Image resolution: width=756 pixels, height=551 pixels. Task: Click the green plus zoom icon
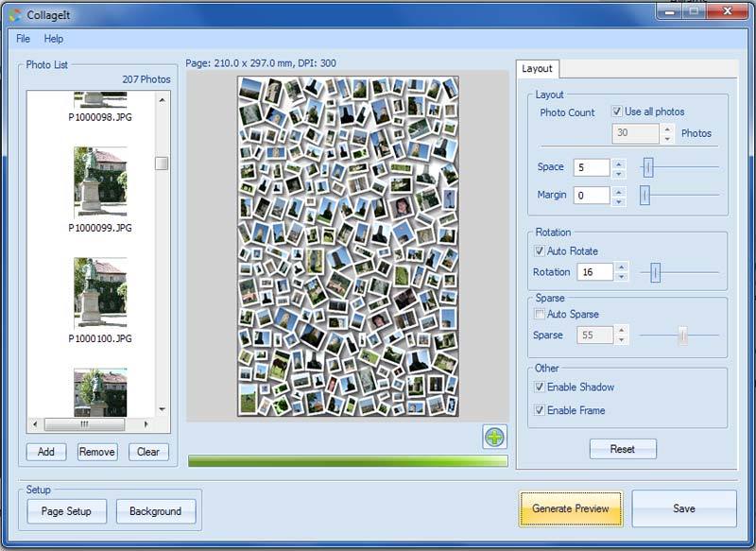pyautogui.click(x=494, y=438)
